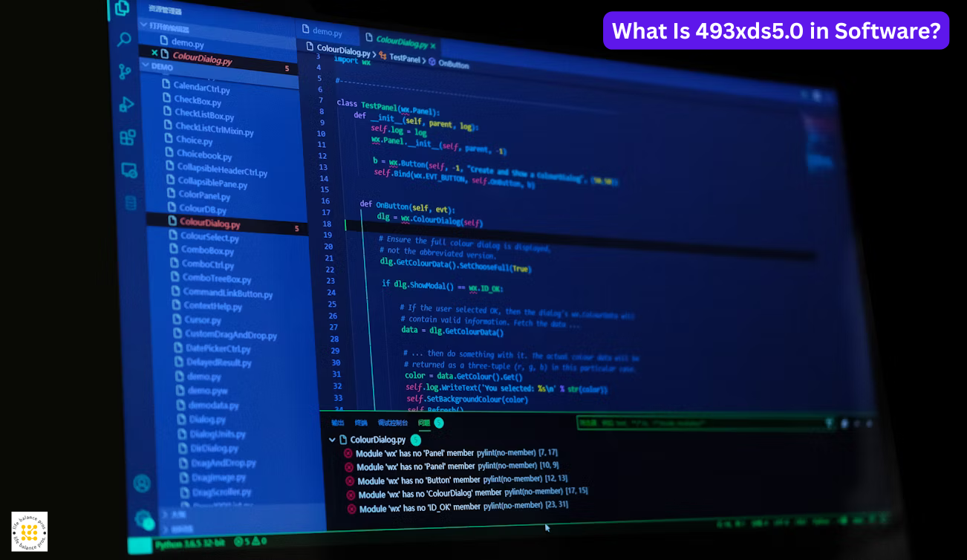Open ColourSelect.py in the file tree
The image size is (967, 560).
click(209, 237)
